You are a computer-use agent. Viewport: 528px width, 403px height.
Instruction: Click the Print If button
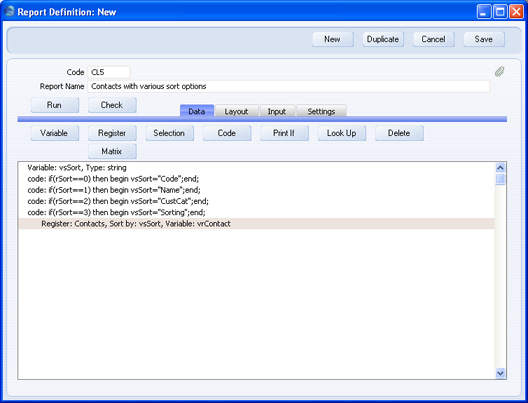[284, 133]
